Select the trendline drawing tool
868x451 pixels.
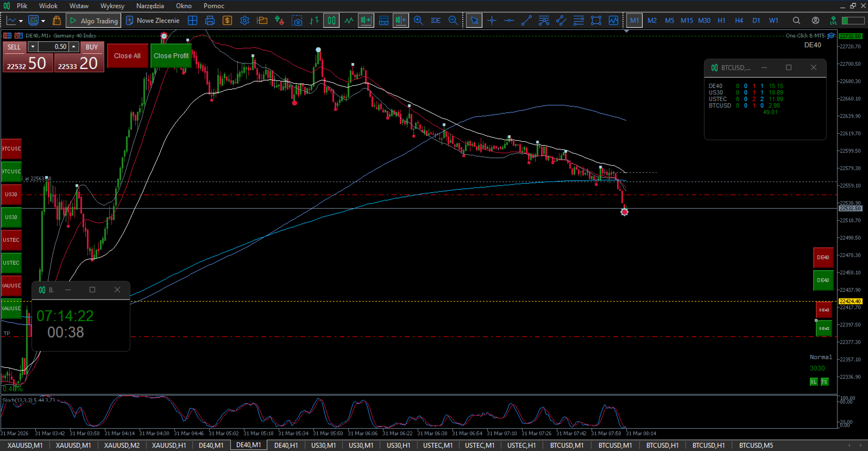pyautogui.click(x=526, y=21)
